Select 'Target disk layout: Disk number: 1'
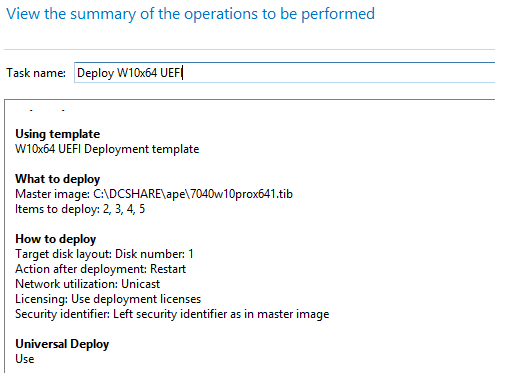Screen dimensions: 508x381 click(x=104, y=254)
